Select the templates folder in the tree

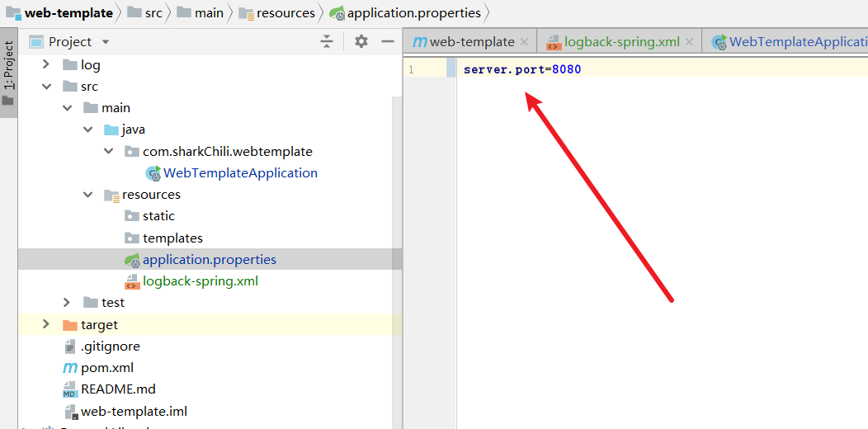(172, 238)
